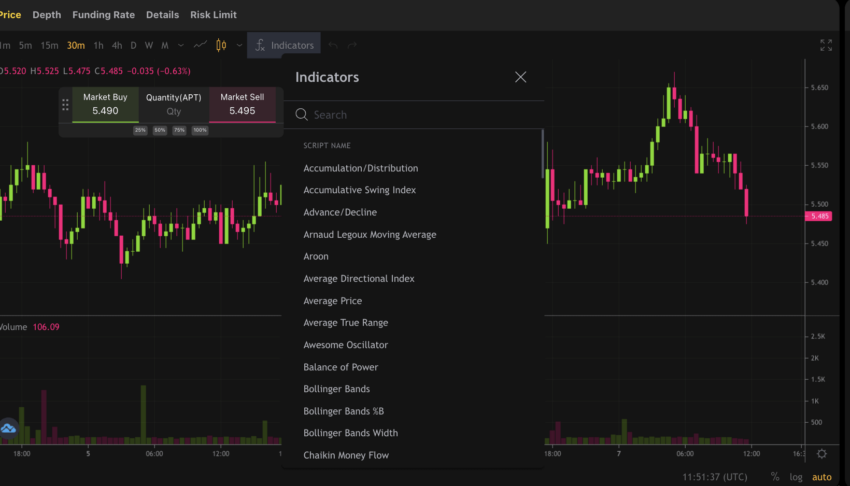The height and width of the screenshot is (486, 850).
Task: Select the 5m timeframe
Action: [25, 46]
